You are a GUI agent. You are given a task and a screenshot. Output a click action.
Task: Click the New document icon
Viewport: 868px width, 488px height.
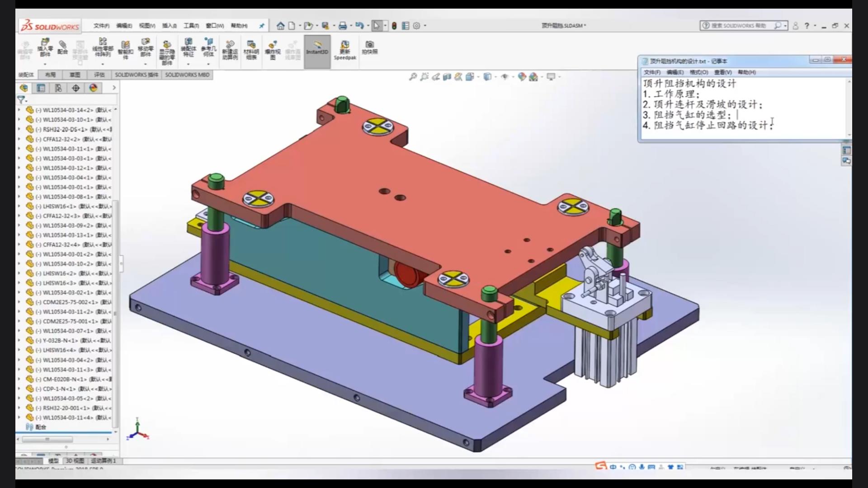(x=292, y=26)
